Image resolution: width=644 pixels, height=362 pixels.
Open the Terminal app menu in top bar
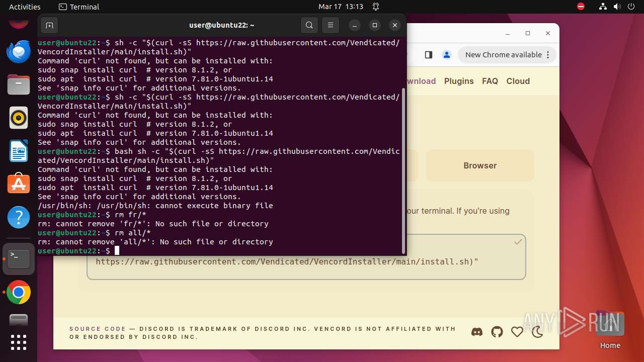pos(79,7)
